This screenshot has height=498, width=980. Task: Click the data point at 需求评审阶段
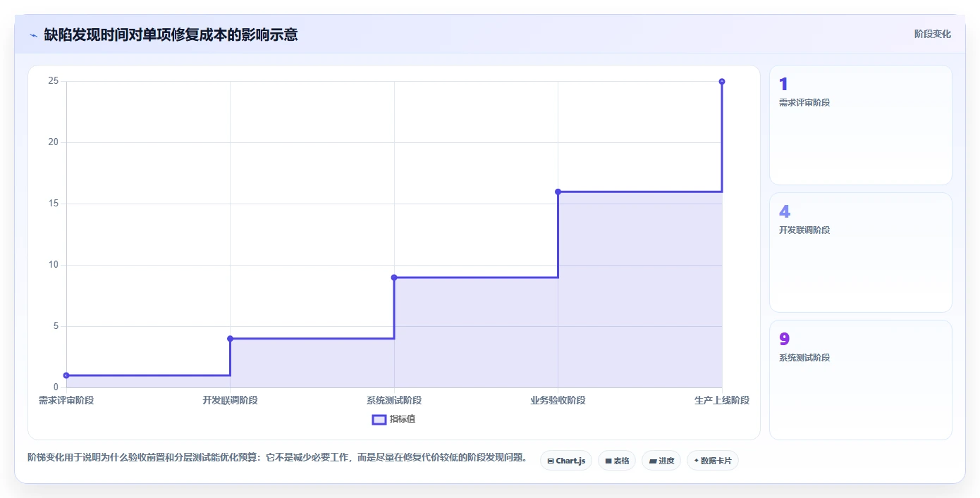click(66, 375)
